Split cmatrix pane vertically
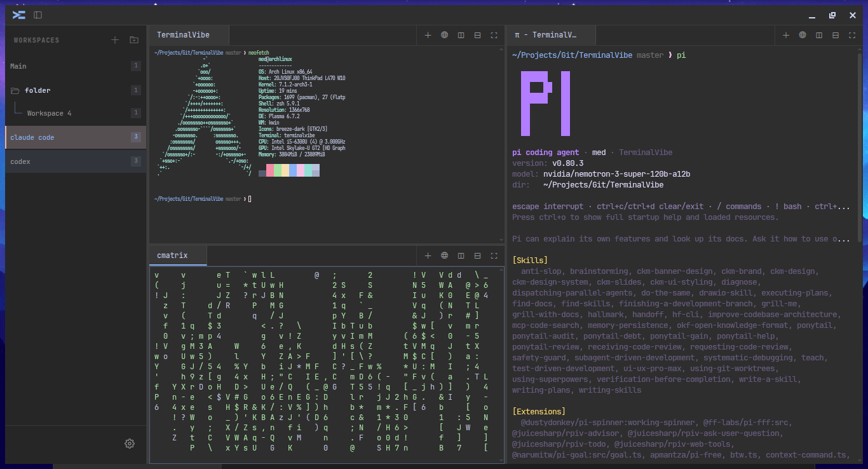Viewport: 868px width, 469px height. (461, 255)
